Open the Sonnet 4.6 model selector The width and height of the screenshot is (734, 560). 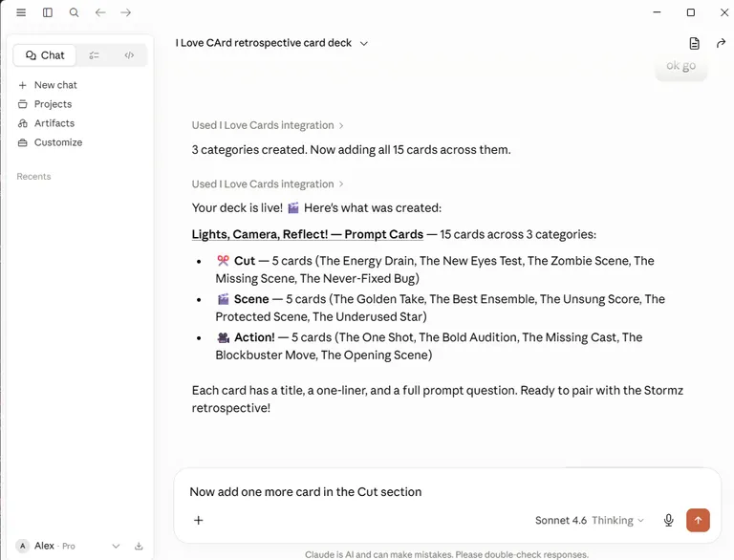[x=590, y=520]
